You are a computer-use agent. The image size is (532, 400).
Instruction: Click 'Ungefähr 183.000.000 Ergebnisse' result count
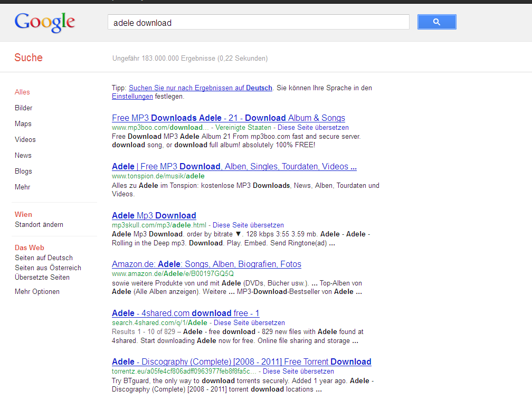190,59
